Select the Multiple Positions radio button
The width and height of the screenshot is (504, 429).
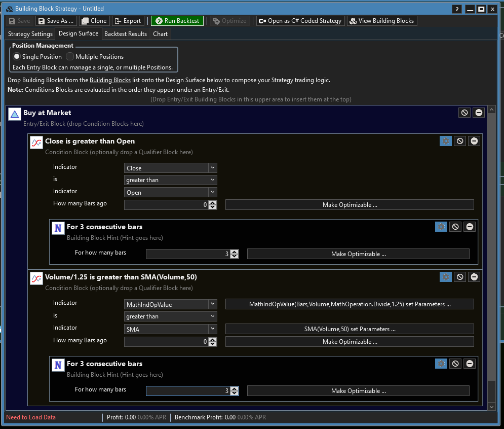pyautogui.click(x=70, y=57)
